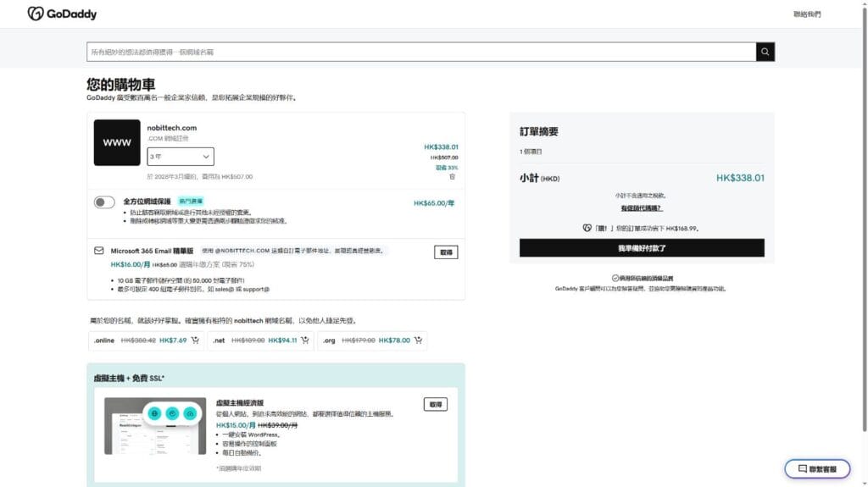
Task: Click the web hosting preview thumbnail
Action: 155,425
